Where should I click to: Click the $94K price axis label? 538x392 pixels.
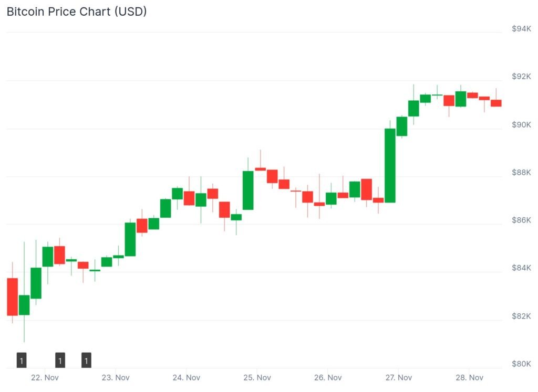click(x=521, y=29)
